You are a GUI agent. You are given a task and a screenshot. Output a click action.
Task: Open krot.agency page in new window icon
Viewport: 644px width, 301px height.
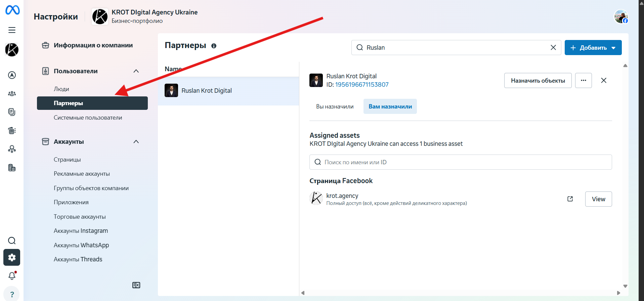(570, 199)
